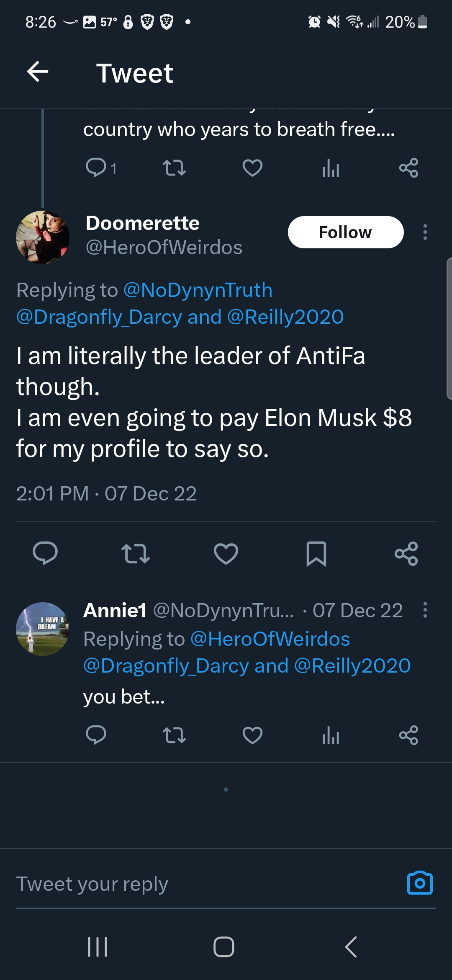Open Android recent apps button
This screenshot has height=980, width=452.
point(98,947)
